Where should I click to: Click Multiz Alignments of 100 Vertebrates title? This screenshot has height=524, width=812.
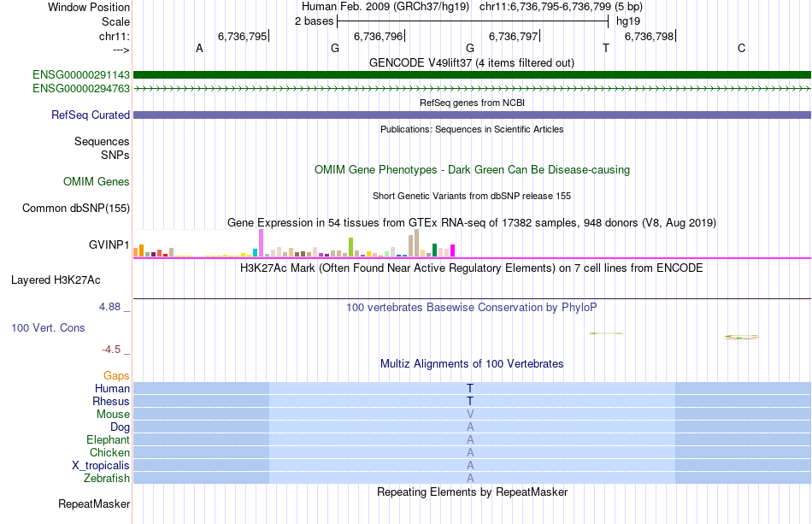(x=472, y=364)
